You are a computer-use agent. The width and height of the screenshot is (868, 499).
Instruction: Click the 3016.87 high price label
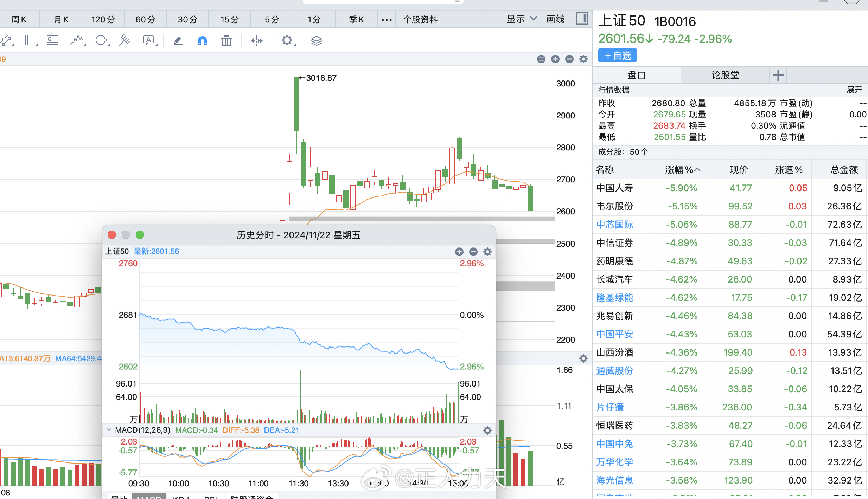coord(321,78)
